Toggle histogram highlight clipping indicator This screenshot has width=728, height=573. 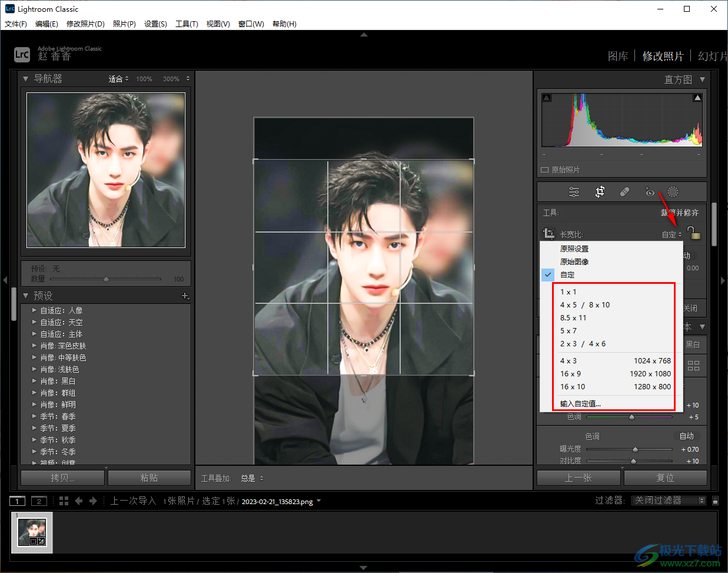[697, 98]
